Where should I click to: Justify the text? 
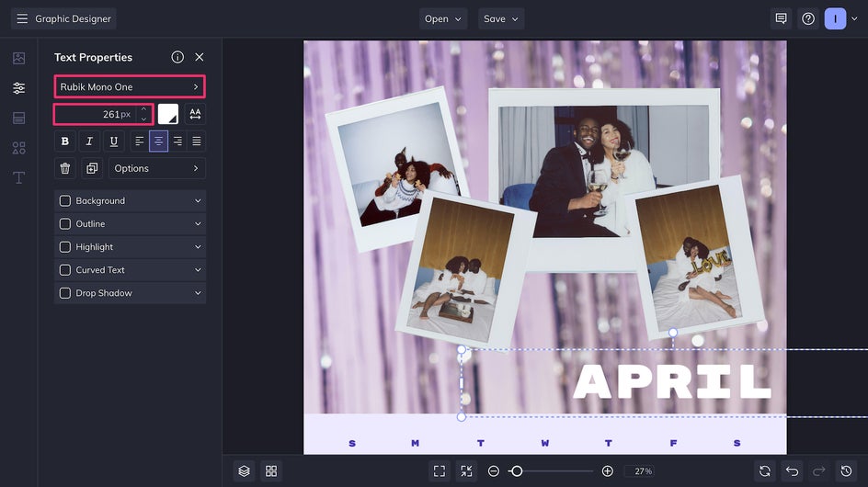[197, 142]
